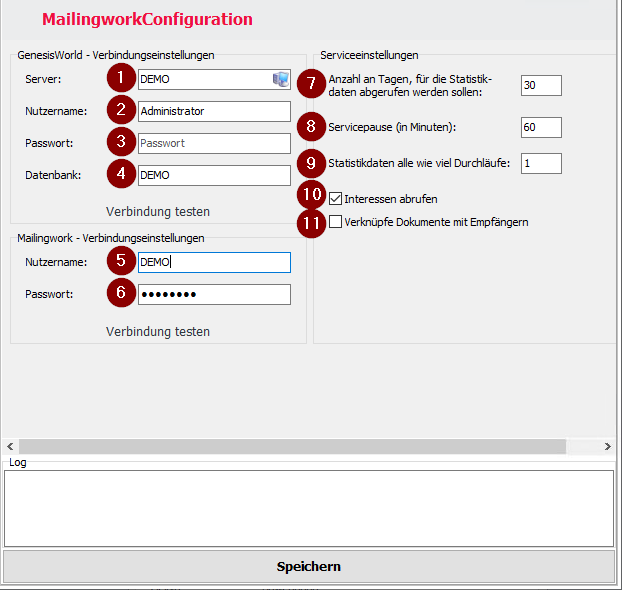Select the empty GenesisWorld Passwort field
Image resolution: width=622 pixels, height=590 pixels.
tap(214, 143)
